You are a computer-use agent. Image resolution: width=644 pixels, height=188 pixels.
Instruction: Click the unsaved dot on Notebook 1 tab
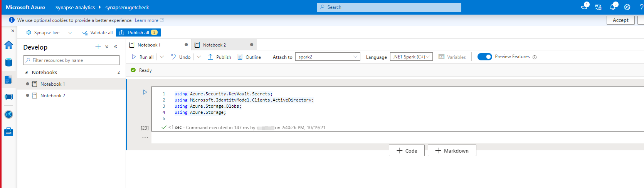[186, 45]
